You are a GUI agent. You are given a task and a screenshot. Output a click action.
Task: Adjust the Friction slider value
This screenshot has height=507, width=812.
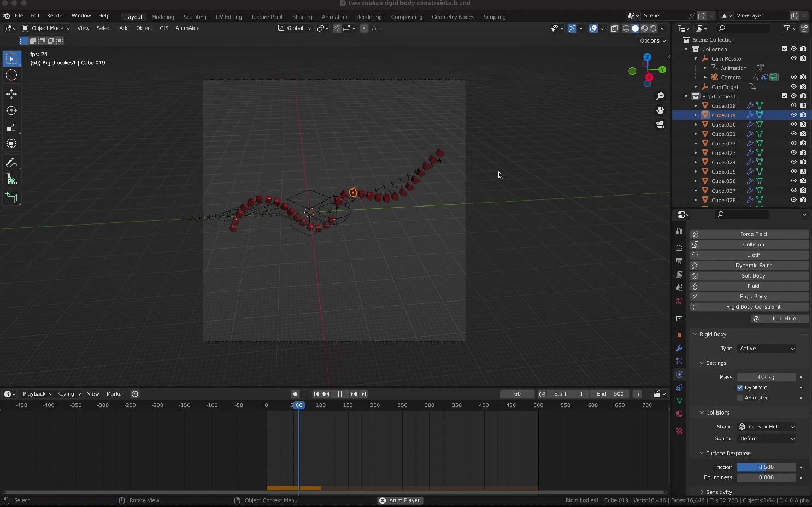(x=766, y=467)
